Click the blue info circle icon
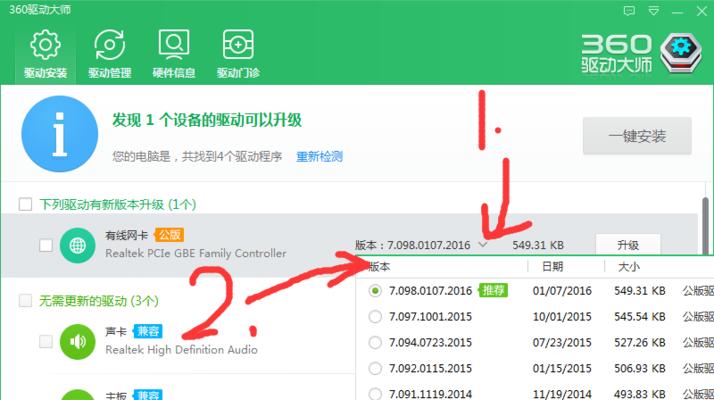714x400 pixels. pyautogui.click(x=60, y=134)
